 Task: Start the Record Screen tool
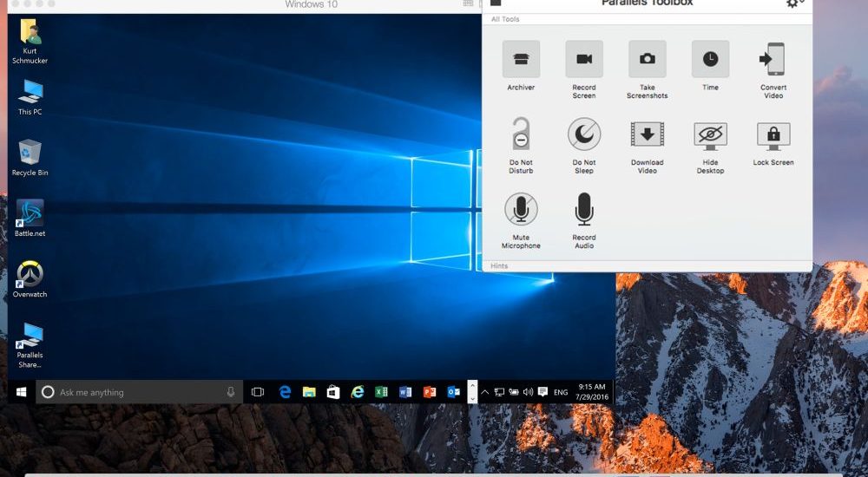pyautogui.click(x=584, y=59)
